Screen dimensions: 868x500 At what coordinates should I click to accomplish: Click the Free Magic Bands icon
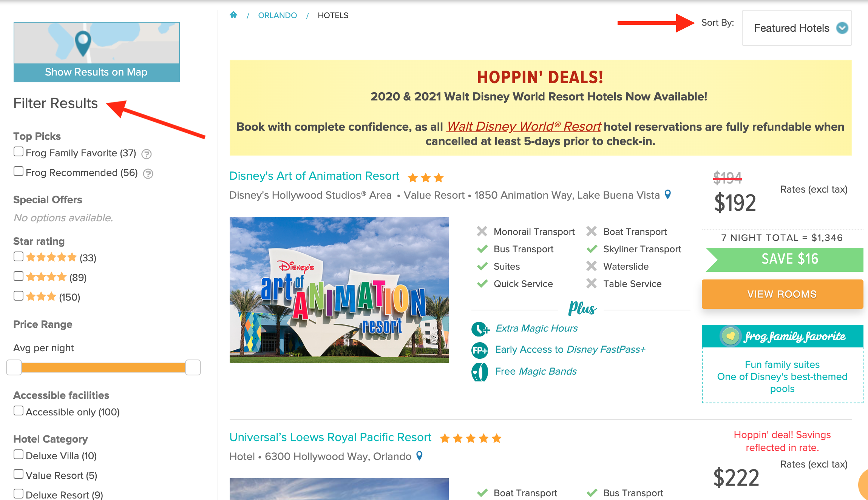pyautogui.click(x=480, y=372)
